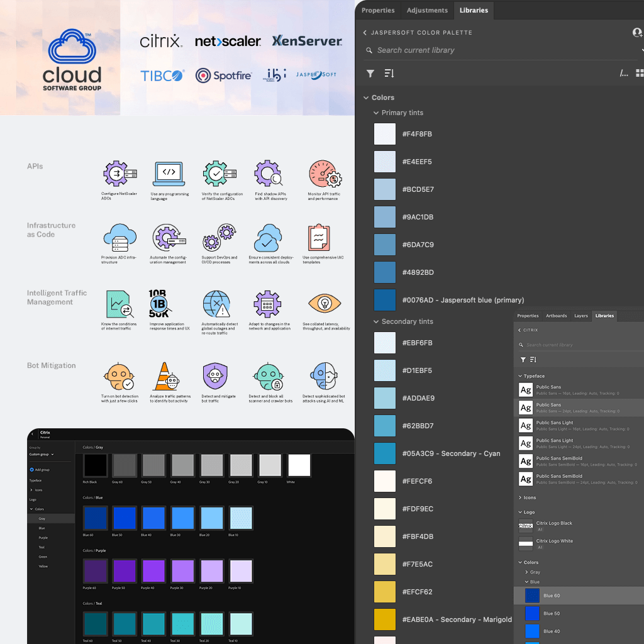Click the NetScaler logo

(x=228, y=42)
